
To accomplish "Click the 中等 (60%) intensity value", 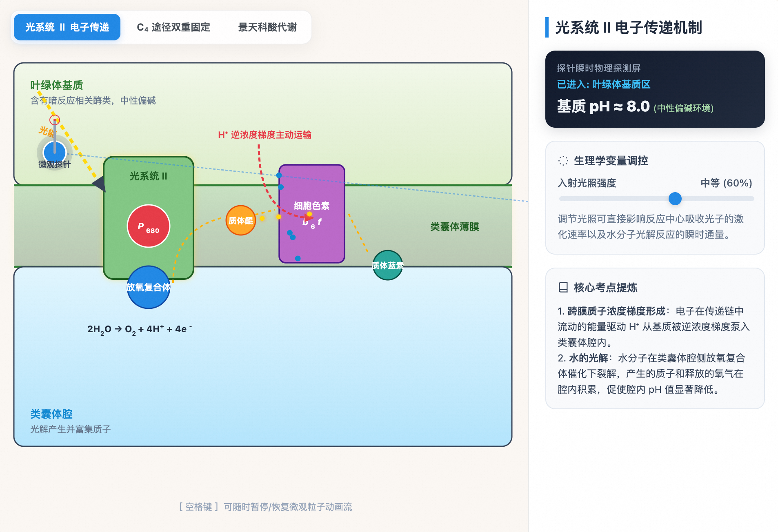I will [x=726, y=183].
